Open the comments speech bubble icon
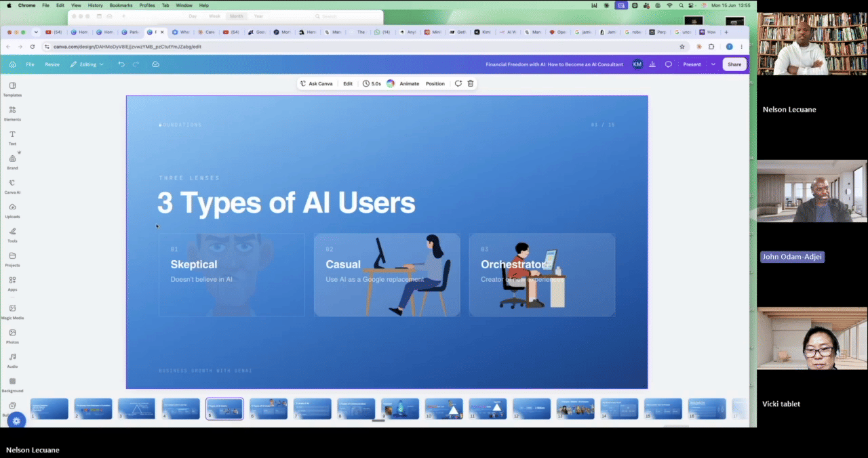 tap(668, 64)
